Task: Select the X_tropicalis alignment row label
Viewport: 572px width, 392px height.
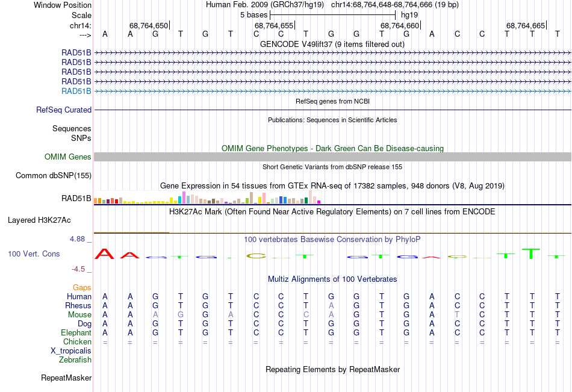Action: click(71, 351)
